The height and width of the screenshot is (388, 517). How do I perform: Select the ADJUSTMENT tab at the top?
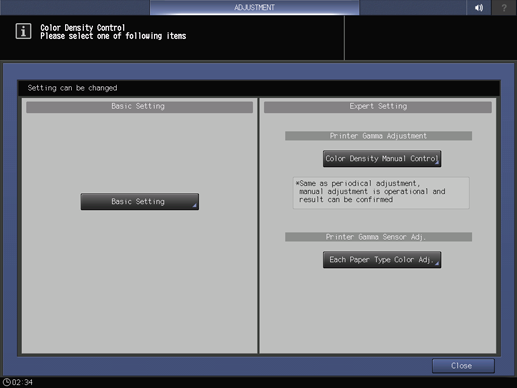tap(254, 7)
